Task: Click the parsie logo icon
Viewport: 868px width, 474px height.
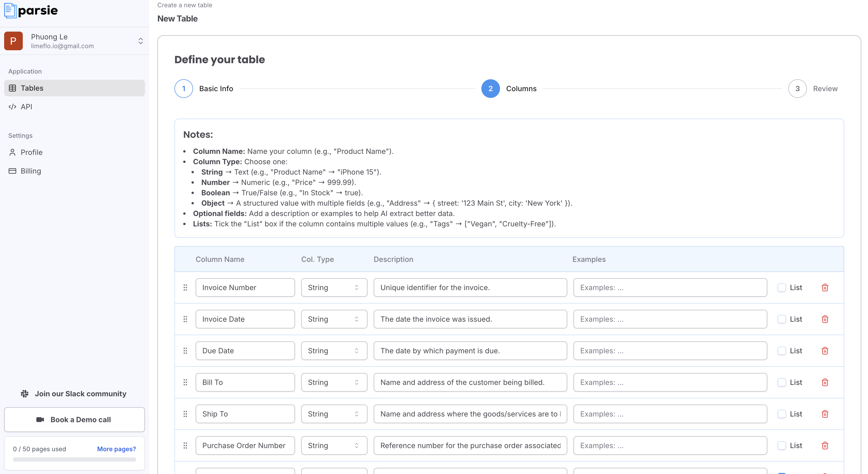Action: 10,10
